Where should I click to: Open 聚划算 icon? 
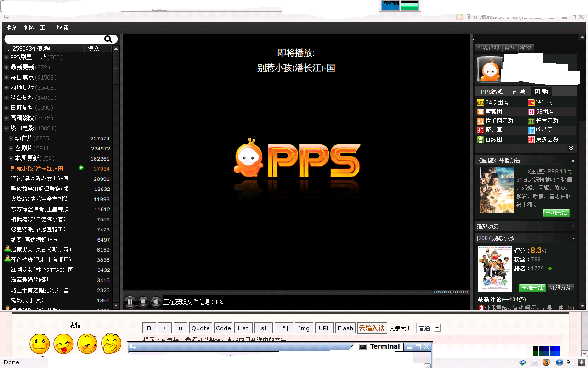point(481,130)
